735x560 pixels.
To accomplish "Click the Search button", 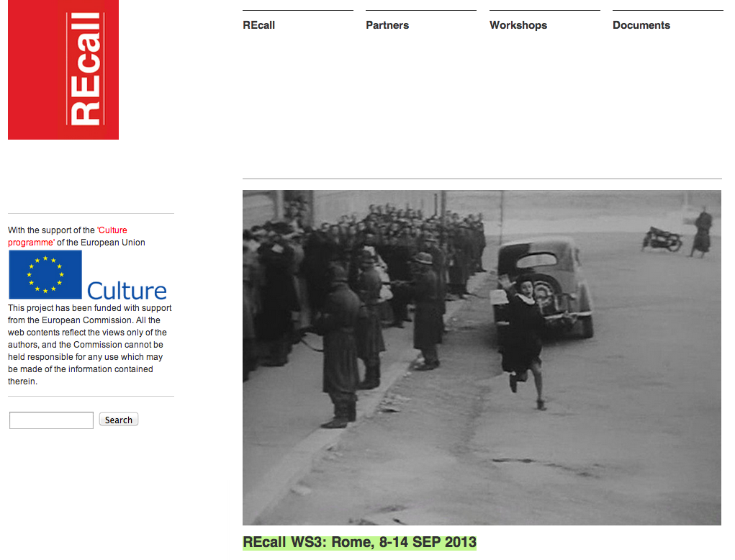I will 119,420.
